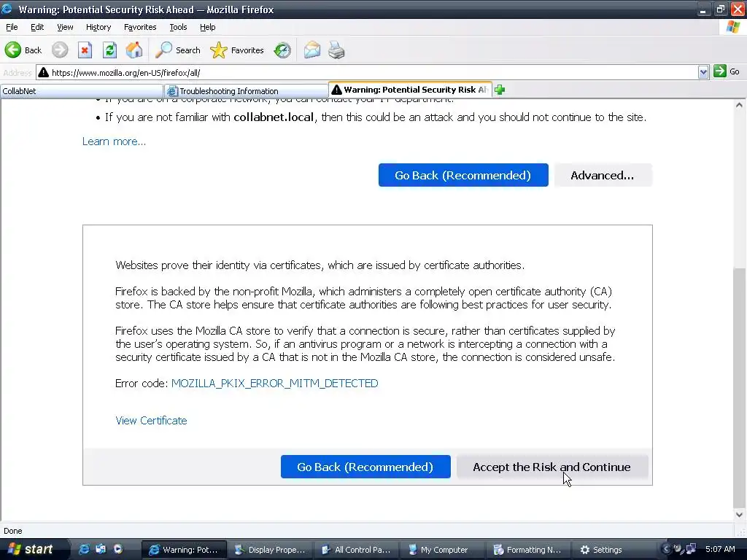This screenshot has width=747, height=560.
Task: Open the Help menu
Action: pyautogui.click(x=208, y=27)
